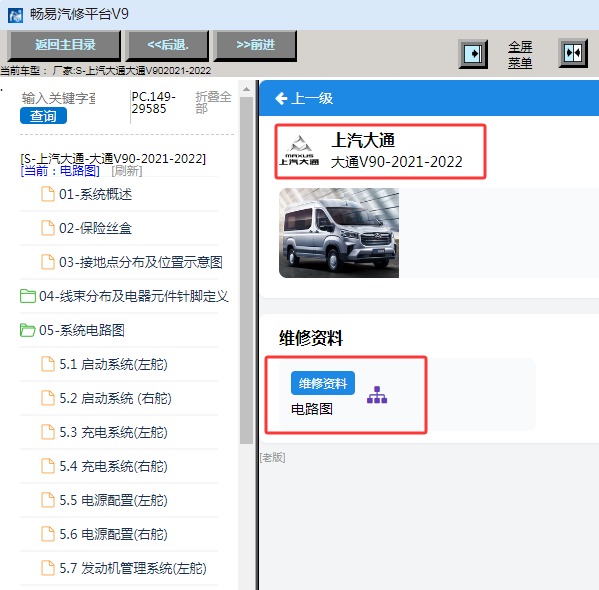Open 5.1 启动系统(左舵) document
Image resolution: width=599 pixels, height=590 pixels.
point(113,364)
